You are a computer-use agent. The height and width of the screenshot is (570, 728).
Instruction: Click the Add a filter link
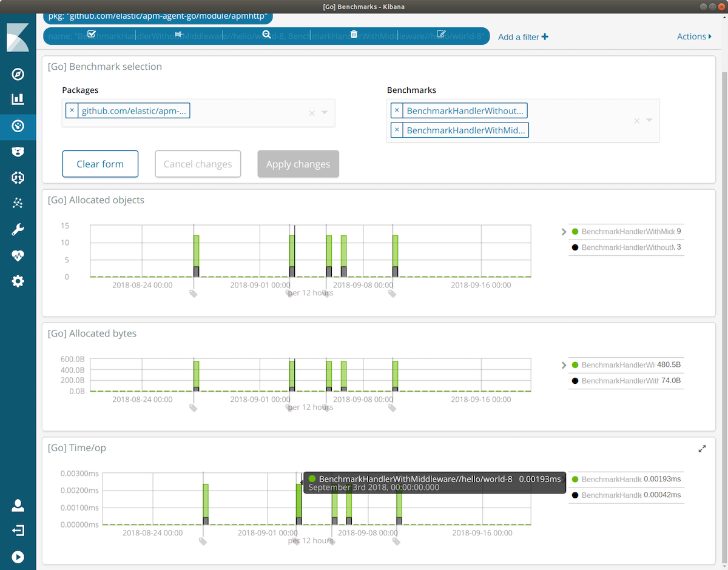[523, 37]
